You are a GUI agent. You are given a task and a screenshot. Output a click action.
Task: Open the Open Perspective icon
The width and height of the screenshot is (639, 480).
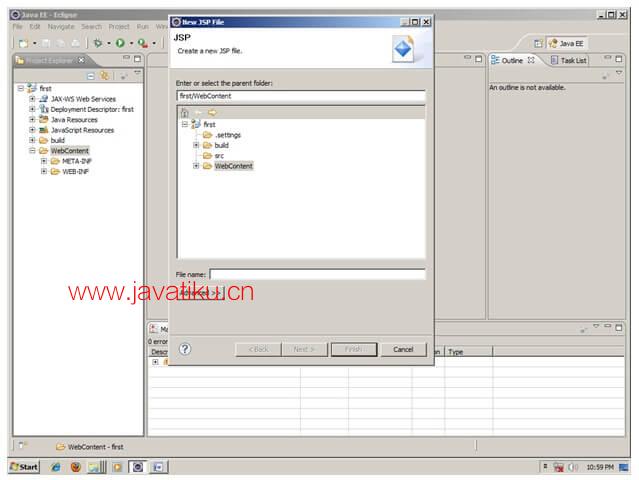pos(538,43)
